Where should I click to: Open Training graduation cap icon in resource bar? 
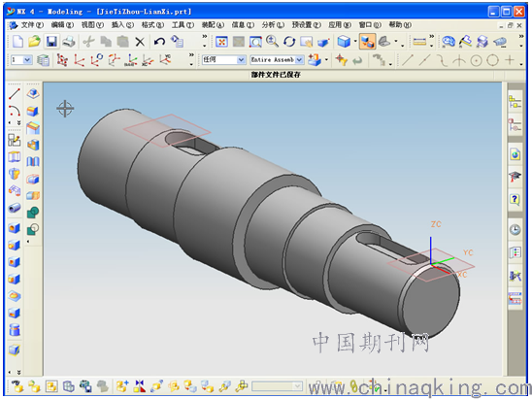tap(515, 177)
